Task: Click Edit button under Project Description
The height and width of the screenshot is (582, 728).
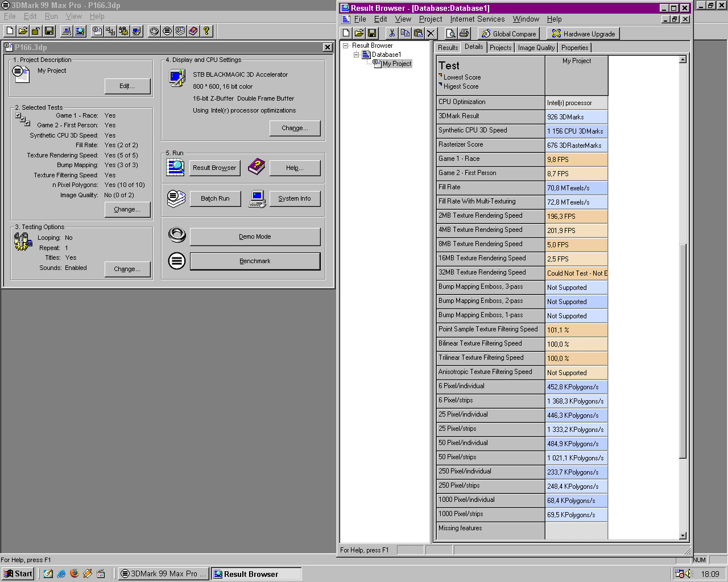Action: tap(127, 86)
